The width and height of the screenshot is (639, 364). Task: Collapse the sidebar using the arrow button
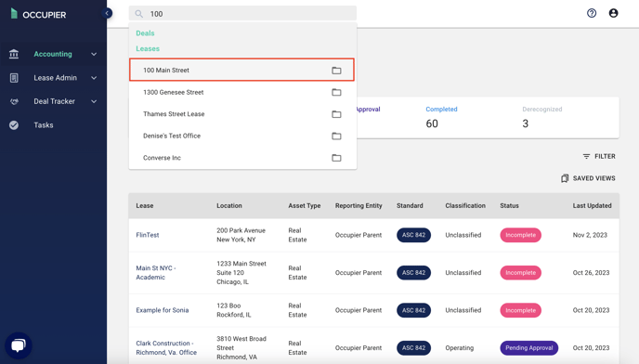click(107, 13)
